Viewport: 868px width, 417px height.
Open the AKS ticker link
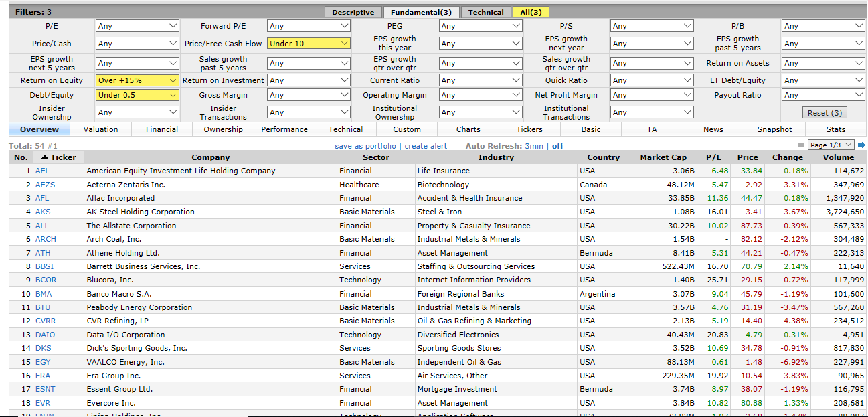pos(43,212)
